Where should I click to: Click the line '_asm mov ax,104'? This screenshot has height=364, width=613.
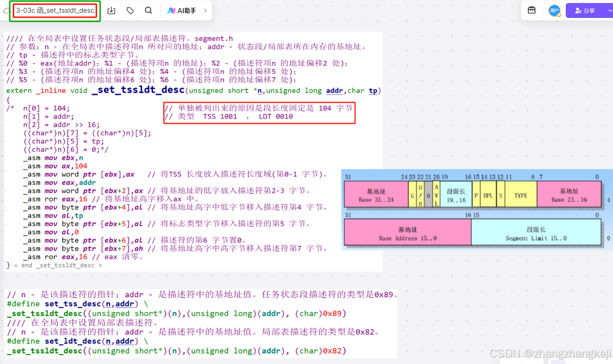[x=55, y=166]
